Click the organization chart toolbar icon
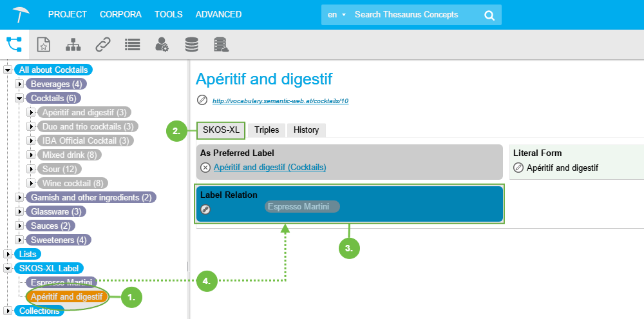 (73, 44)
